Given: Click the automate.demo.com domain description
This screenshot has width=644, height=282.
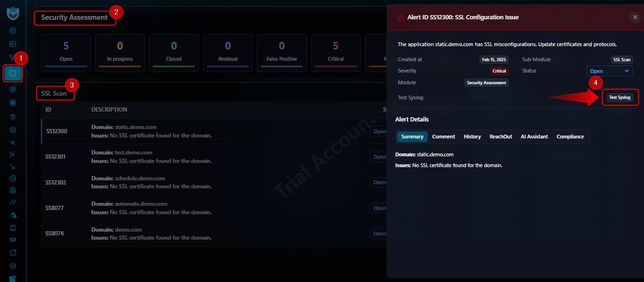Looking at the screenshot, I should click(x=129, y=204).
